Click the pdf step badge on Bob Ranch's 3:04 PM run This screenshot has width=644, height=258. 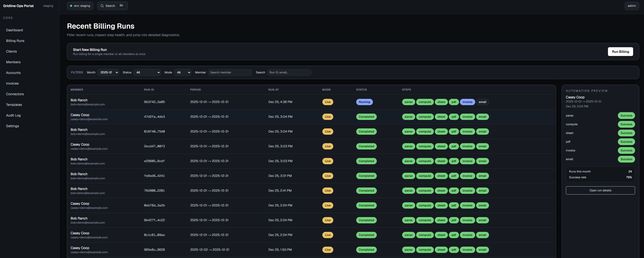453,131
